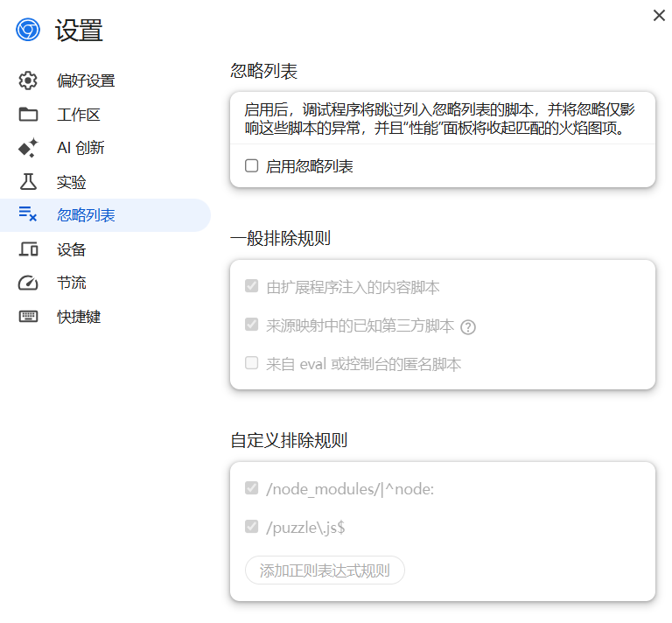672x623 pixels.
Task: Click the sparkle icon for AI 创新
Action: [x=28, y=148]
